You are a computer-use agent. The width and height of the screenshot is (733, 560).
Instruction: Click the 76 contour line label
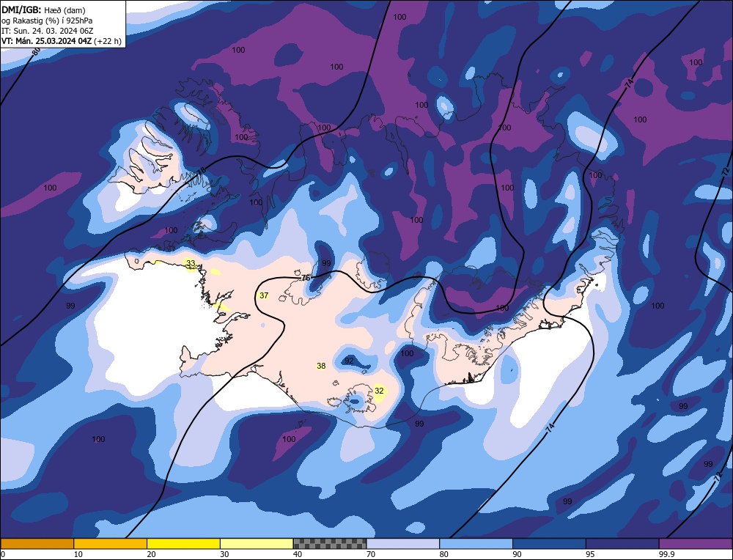coord(306,278)
